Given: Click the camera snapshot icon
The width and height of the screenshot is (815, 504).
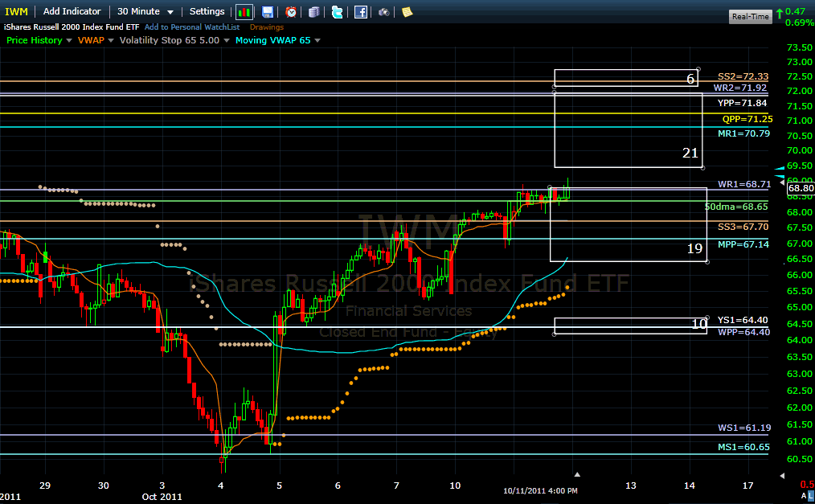Looking at the screenshot, I should 383,12.
